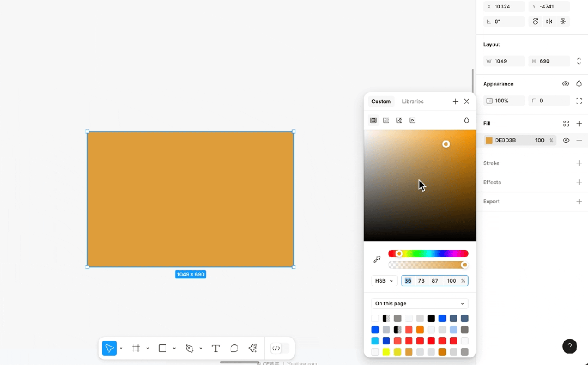Viewport: 588px width, 365px height.
Task: Select the Frame tool
Action: (136, 349)
